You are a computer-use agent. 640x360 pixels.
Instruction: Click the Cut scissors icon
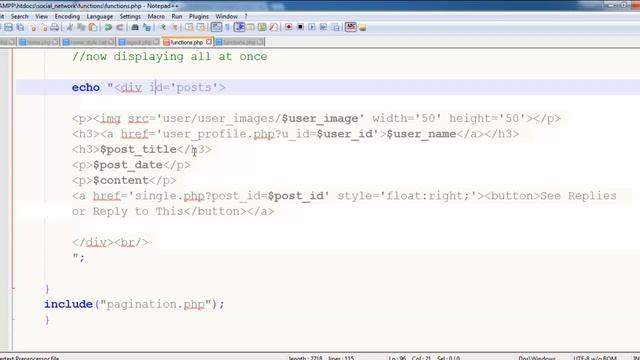click(x=69, y=27)
